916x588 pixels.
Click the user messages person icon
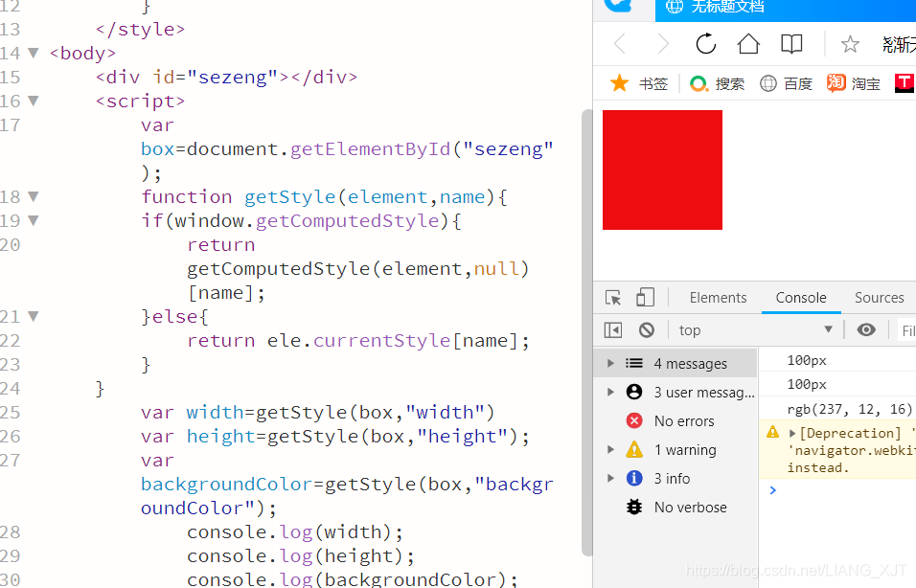click(634, 392)
